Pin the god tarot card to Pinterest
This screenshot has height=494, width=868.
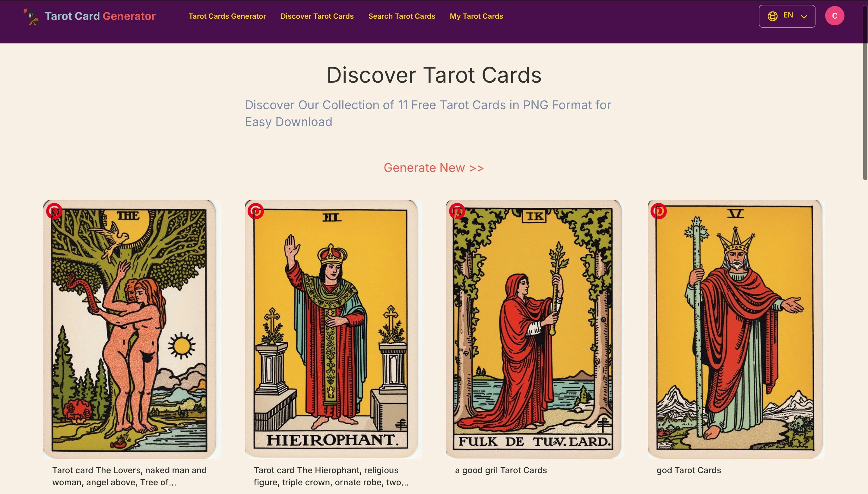(659, 211)
